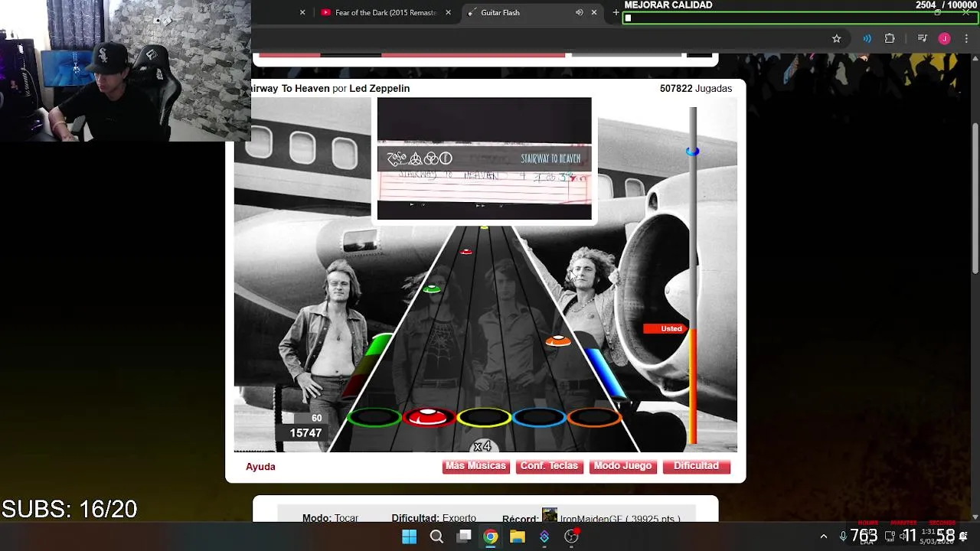980x551 pixels.
Task: Open the Chrome profile avatar J
Action: pyautogui.click(x=945, y=38)
